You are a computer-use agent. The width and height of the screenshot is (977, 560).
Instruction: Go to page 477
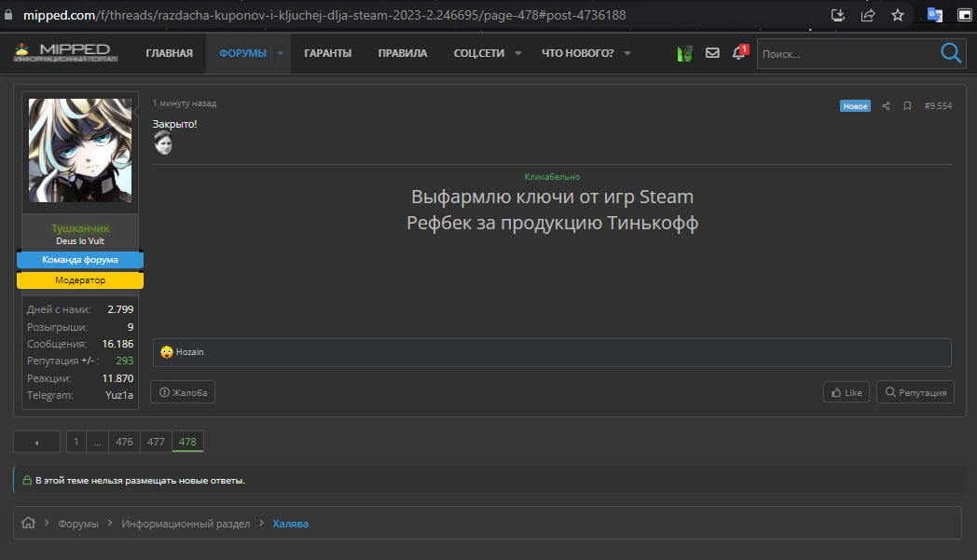click(156, 442)
